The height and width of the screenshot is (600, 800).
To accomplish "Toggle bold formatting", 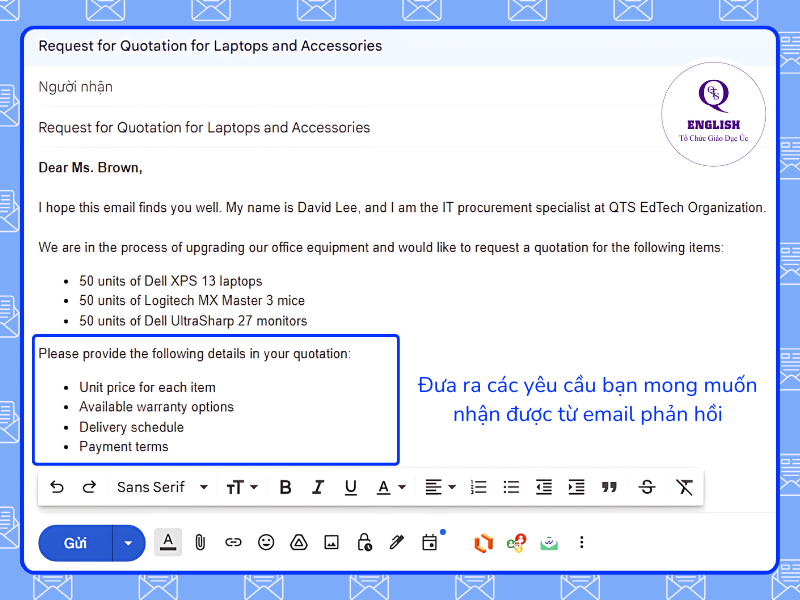I will (285, 487).
